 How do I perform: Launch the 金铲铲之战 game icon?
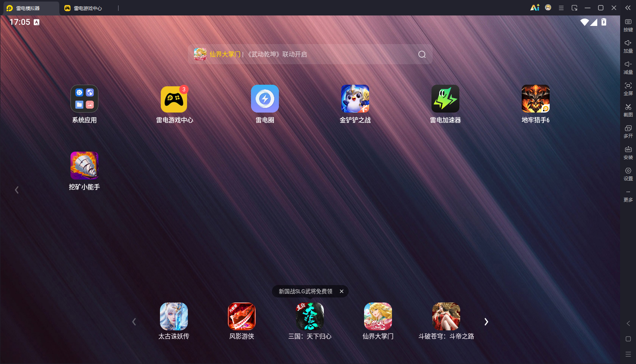pyautogui.click(x=355, y=99)
